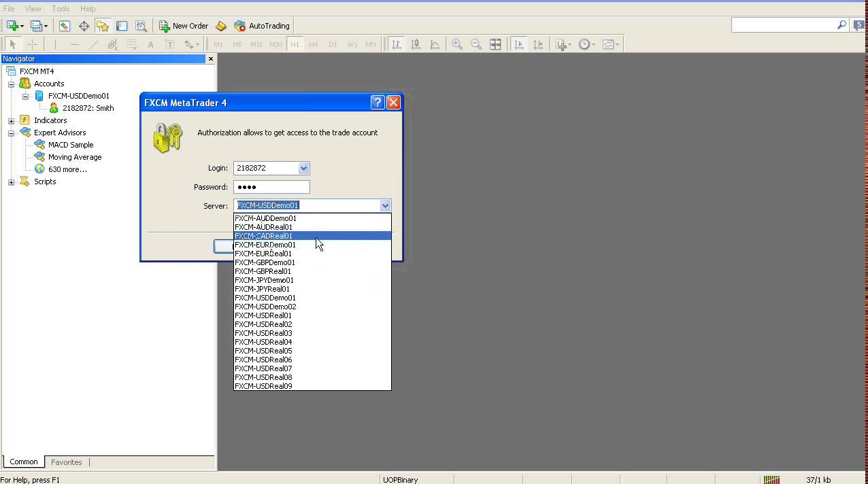Open the Templates toolbar dropdown
The height and width of the screenshot is (484, 868).
610,44
